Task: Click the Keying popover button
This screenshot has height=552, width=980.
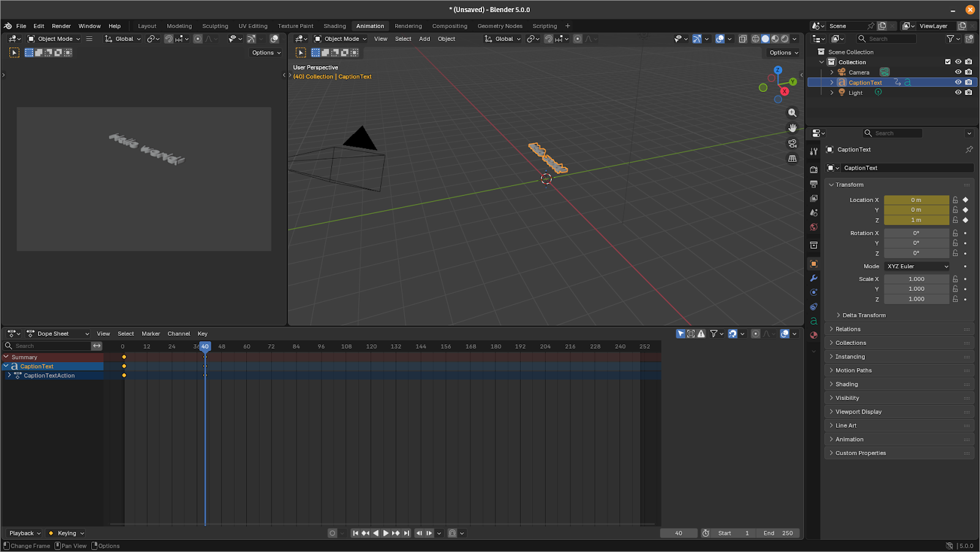Action: (67, 533)
